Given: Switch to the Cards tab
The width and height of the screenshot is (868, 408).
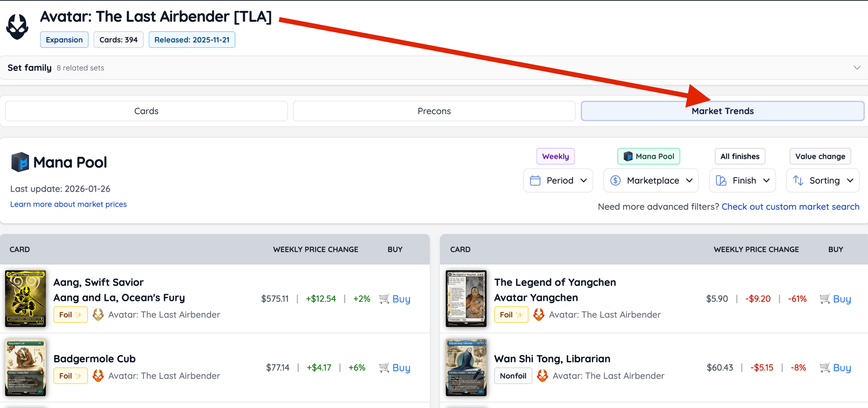Looking at the screenshot, I should [146, 110].
